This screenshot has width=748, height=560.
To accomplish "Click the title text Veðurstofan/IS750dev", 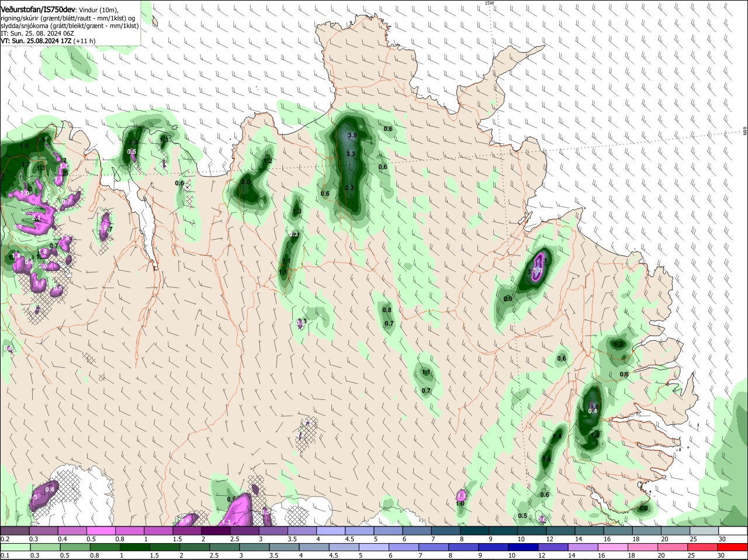I will pyautogui.click(x=38, y=9).
